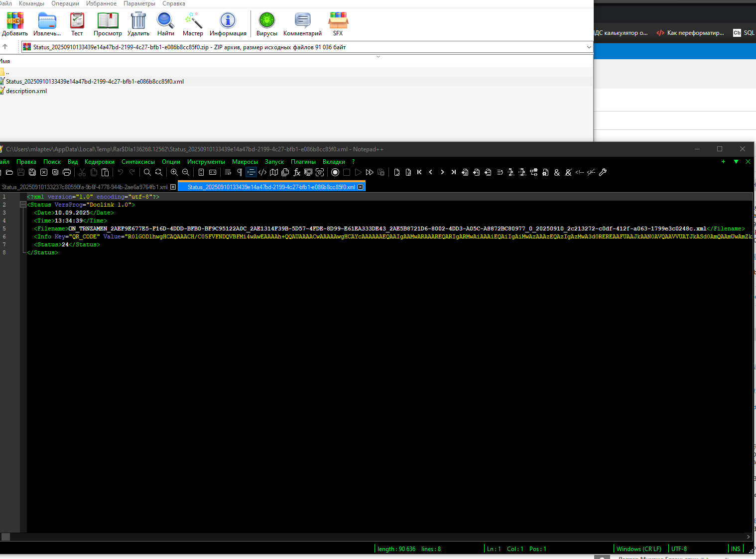Viewport: 756px width, 559px height.
Task: Click Notepad++ Run macro multiple times icon
Action: 370,172
